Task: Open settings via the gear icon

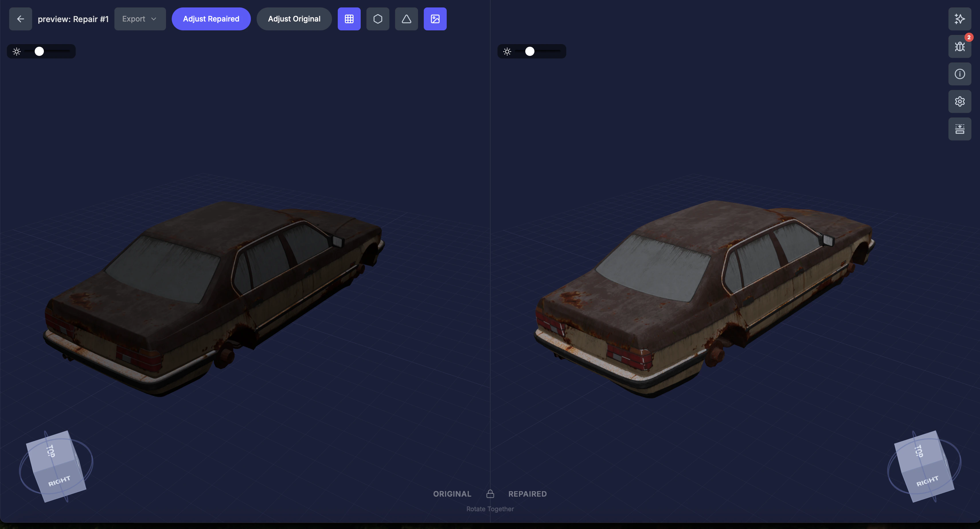Action: pyautogui.click(x=959, y=101)
